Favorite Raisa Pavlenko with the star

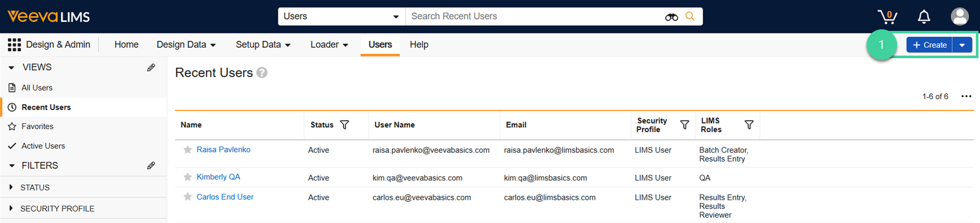coord(188,150)
